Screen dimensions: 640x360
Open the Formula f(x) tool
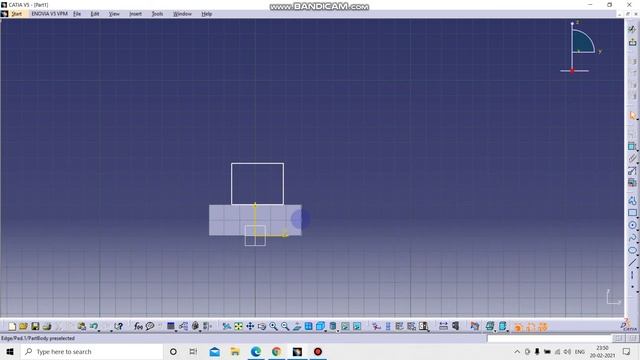(138, 326)
